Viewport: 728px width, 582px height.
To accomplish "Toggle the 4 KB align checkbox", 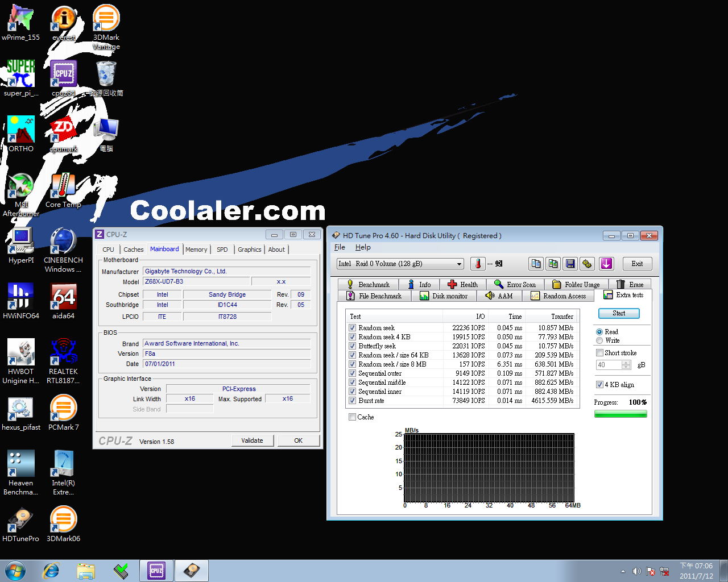I will [599, 385].
